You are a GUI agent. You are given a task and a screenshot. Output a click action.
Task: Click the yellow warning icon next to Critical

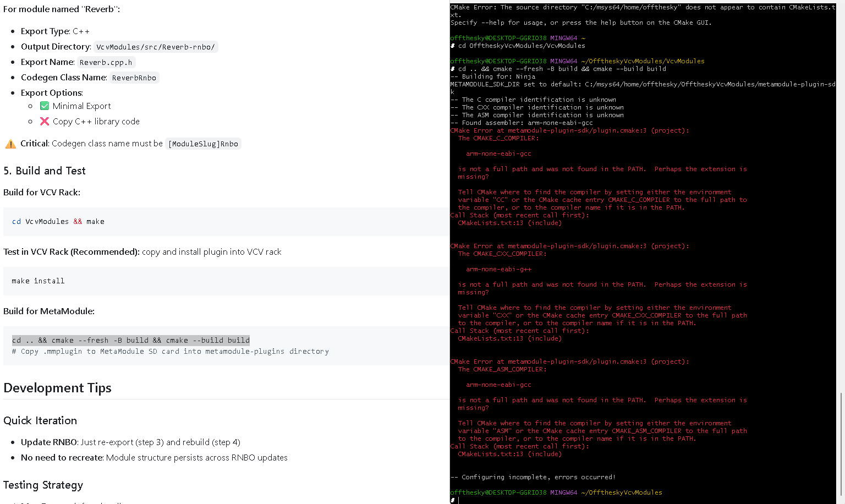[x=10, y=144]
